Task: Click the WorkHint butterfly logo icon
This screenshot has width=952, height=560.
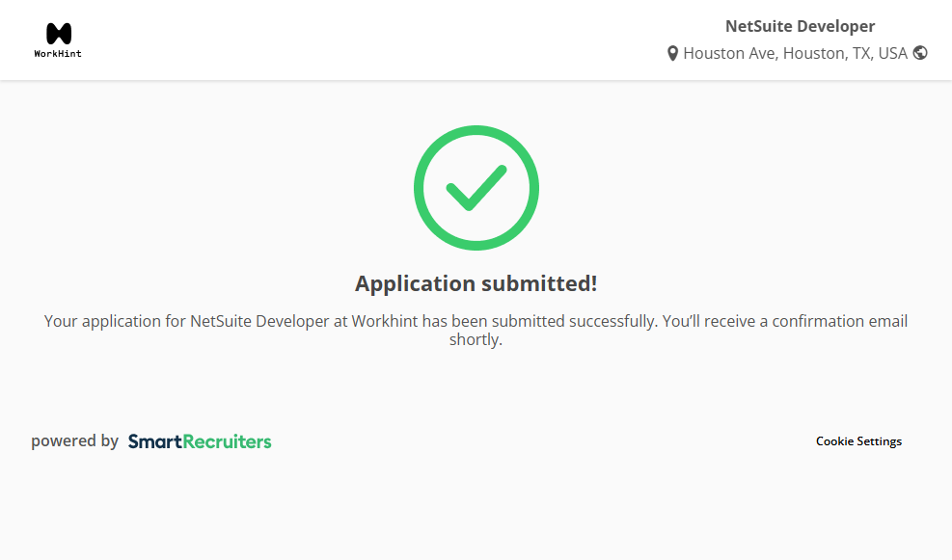Action: [x=58, y=33]
